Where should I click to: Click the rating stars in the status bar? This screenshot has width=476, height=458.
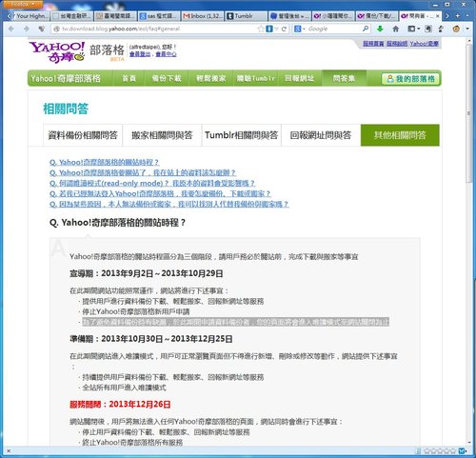click(440, 450)
